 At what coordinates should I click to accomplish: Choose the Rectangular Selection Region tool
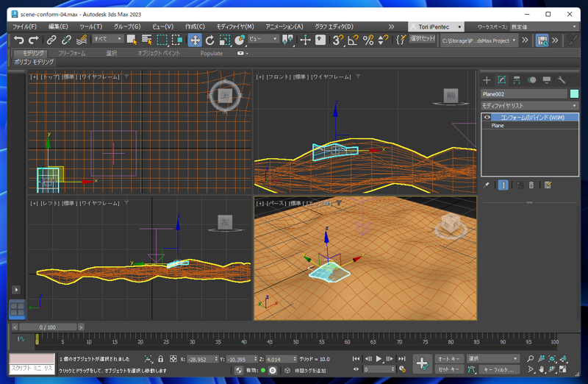[x=162, y=40]
